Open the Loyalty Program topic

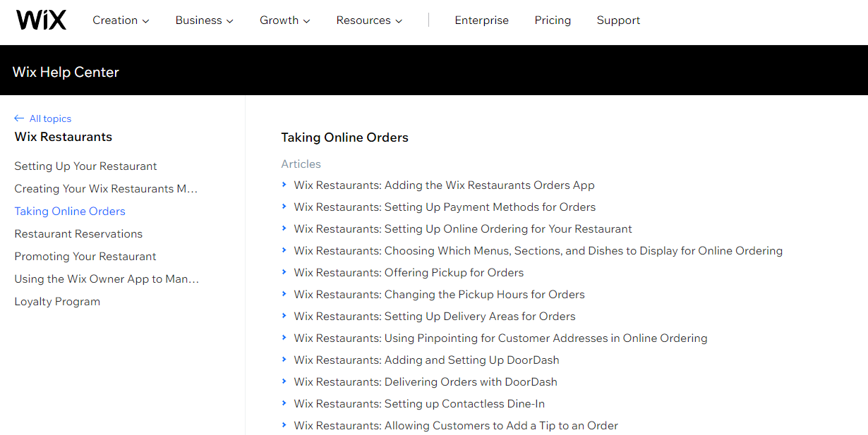point(57,302)
